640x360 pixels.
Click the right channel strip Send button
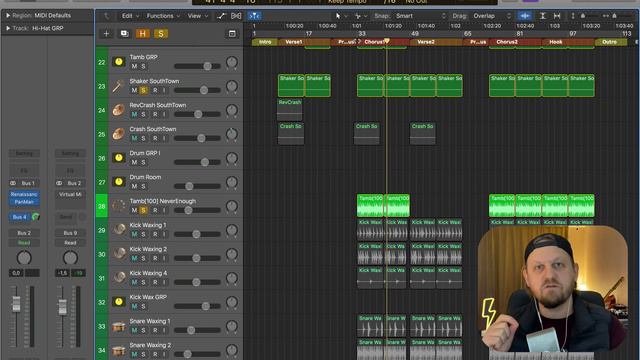pyautogui.click(x=66, y=217)
